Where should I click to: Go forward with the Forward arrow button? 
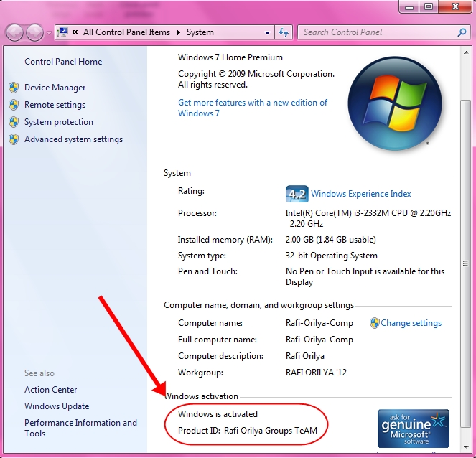click(x=34, y=32)
